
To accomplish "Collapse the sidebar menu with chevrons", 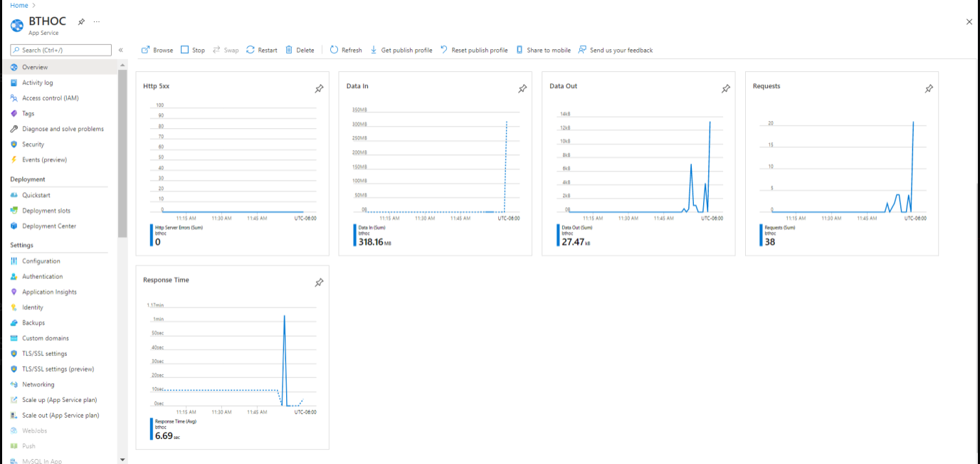I will click(121, 50).
